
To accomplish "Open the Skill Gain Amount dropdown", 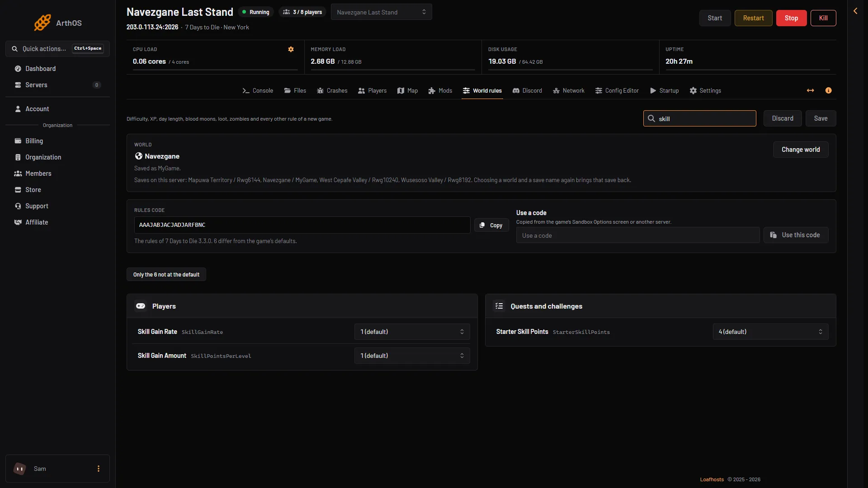I will (412, 356).
